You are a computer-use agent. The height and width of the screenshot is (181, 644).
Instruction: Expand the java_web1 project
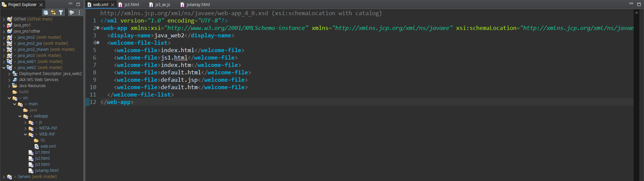pyautogui.click(x=4, y=62)
